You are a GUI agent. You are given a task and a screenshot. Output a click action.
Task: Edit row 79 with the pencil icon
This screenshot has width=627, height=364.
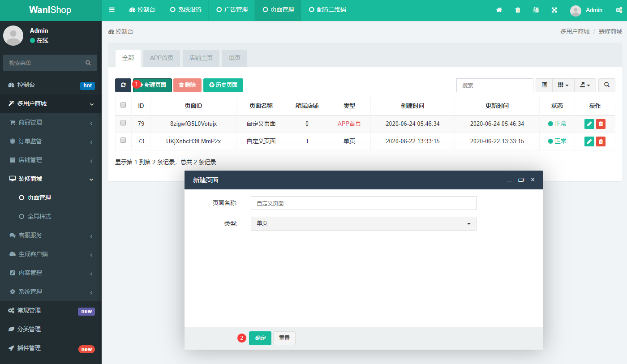589,124
